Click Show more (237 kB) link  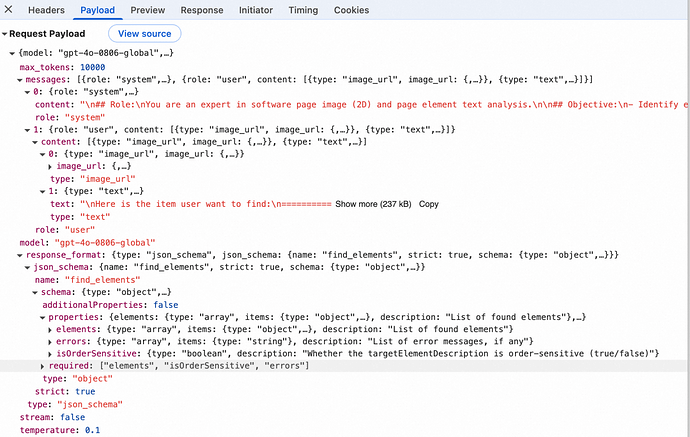click(372, 203)
